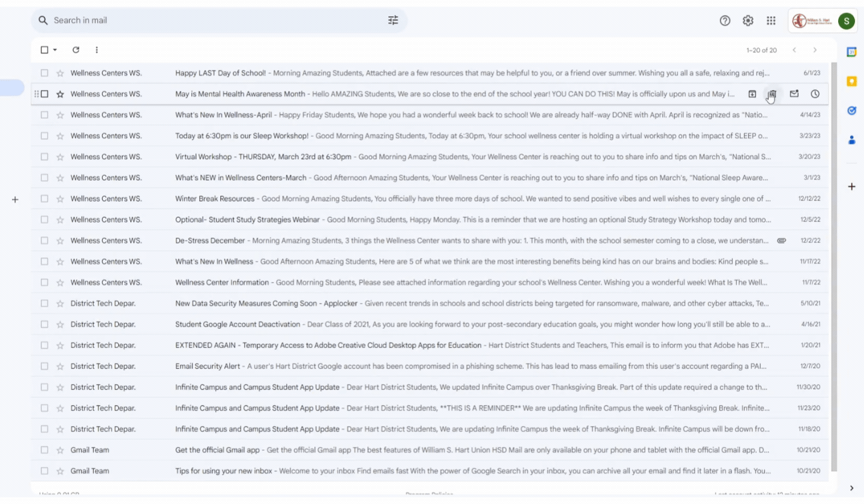The width and height of the screenshot is (864, 504).
Task: Open the 1–20 of 20 count menu
Action: pyautogui.click(x=761, y=50)
